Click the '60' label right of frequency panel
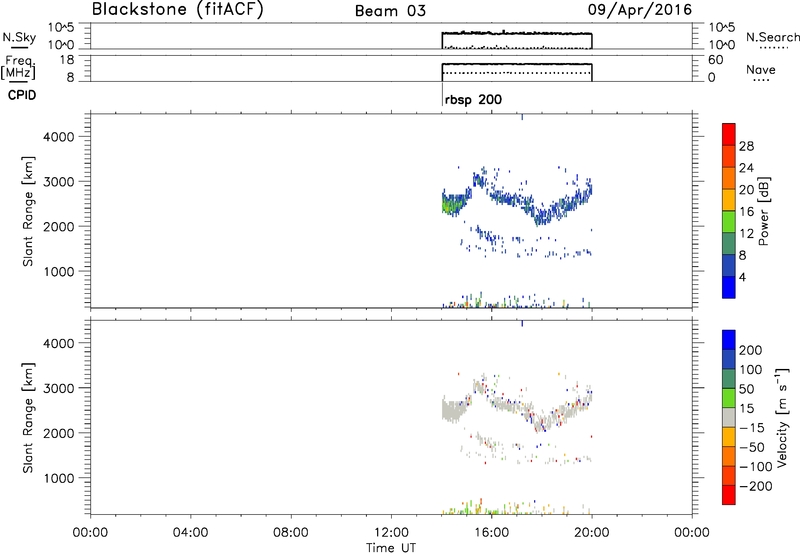800x554 pixels. coord(716,60)
